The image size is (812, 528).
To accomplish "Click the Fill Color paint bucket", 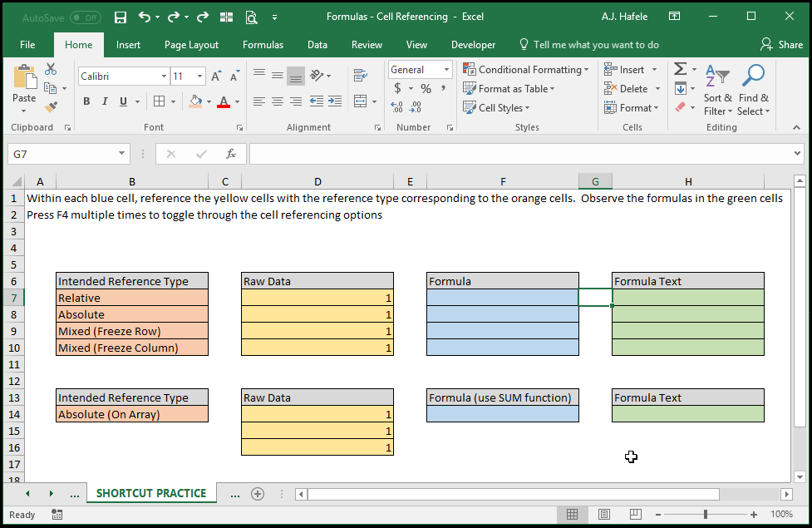I will click(195, 101).
